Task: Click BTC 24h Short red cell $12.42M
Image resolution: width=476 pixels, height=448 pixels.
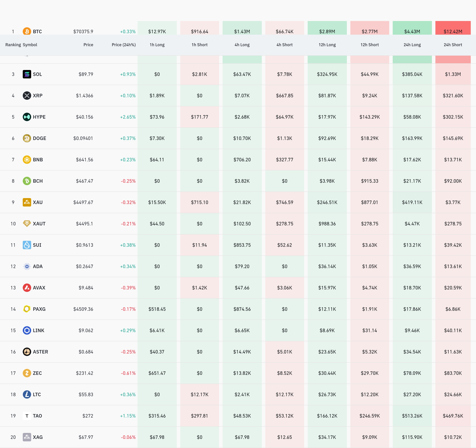Action: 453,30
